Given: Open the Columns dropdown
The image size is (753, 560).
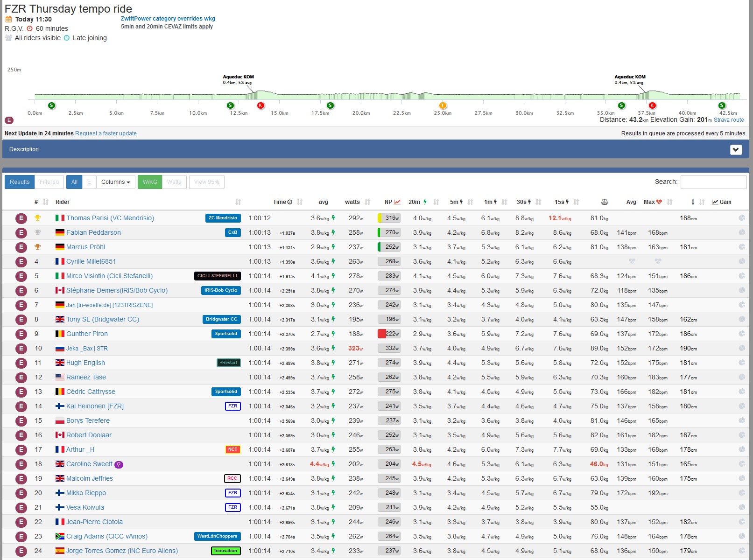Looking at the screenshot, I should pyautogui.click(x=116, y=182).
